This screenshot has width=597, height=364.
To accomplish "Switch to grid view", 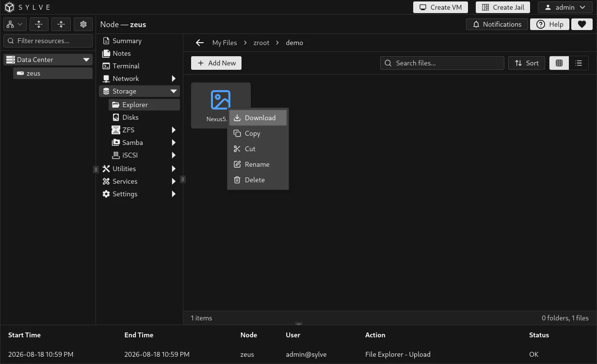I will [559, 63].
